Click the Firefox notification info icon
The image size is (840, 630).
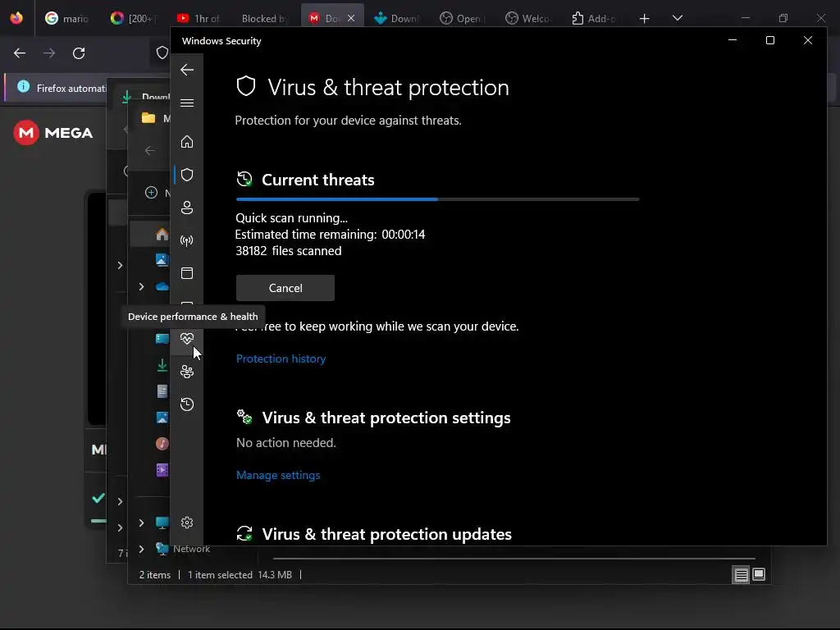[x=23, y=86]
